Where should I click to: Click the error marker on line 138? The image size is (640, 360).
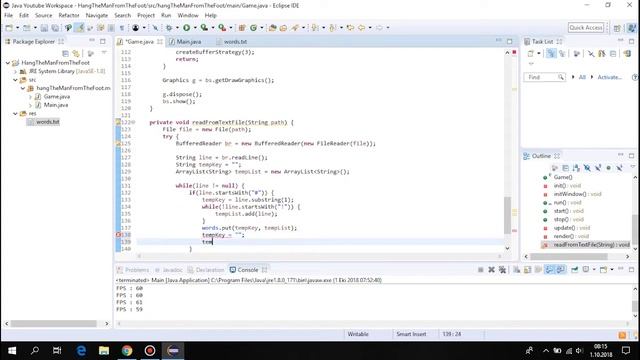118,235
